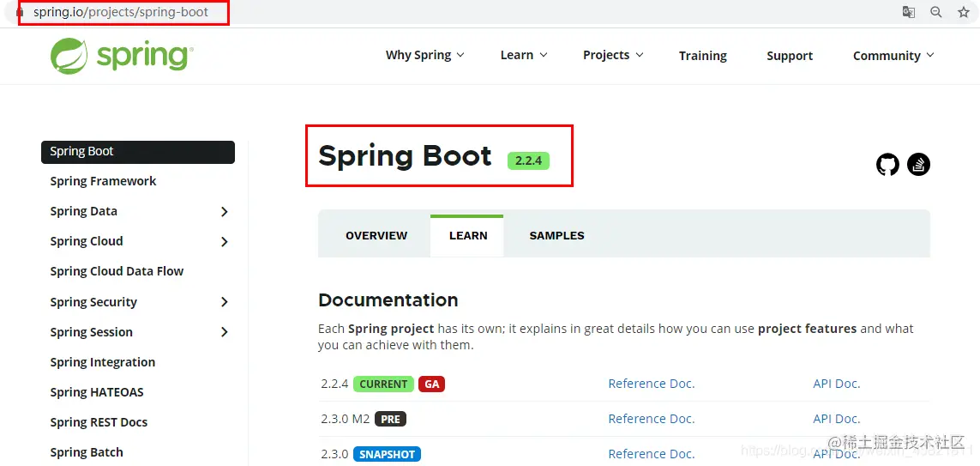Select Spring Cloud in the sidebar
The height and width of the screenshot is (466, 980).
click(87, 241)
